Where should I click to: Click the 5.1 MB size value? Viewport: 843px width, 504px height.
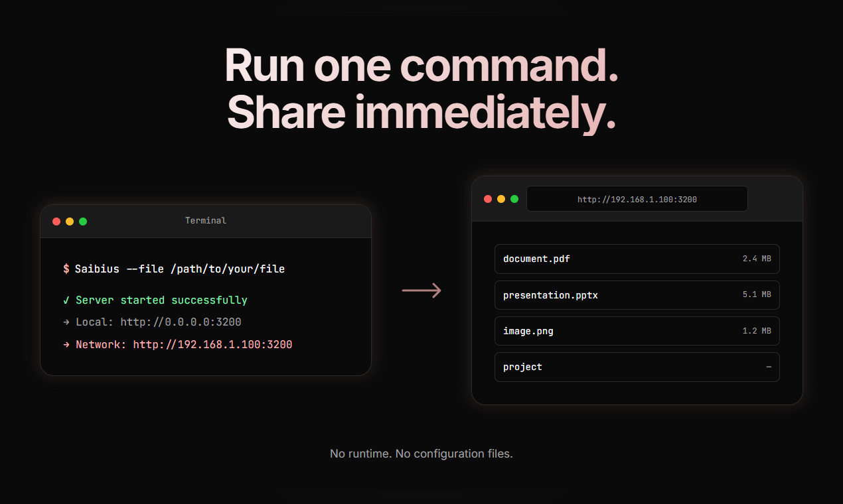coord(757,295)
